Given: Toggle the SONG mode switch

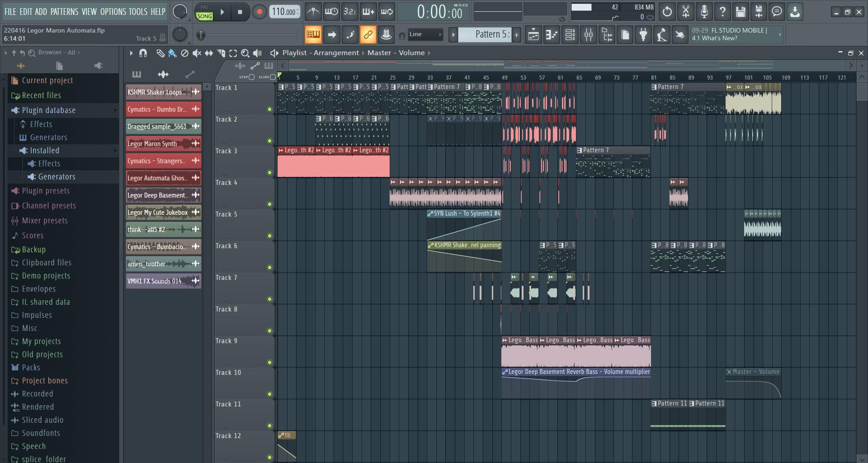Looking at the screenshot, I should tap(204, 16).
